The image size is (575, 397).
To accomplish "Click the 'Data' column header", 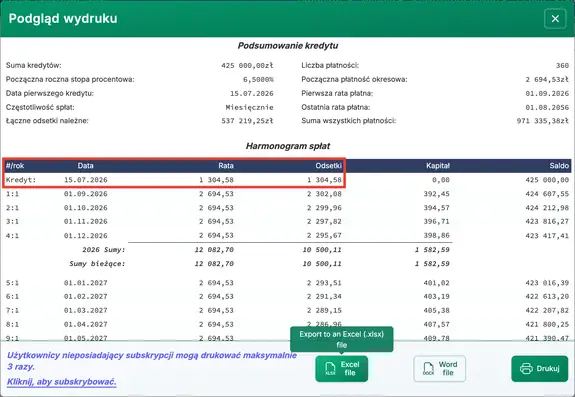I will [85, 166].
